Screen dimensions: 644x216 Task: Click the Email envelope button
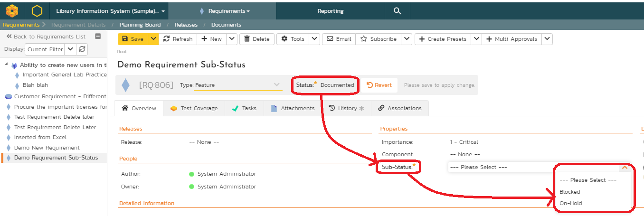(339, 39)
